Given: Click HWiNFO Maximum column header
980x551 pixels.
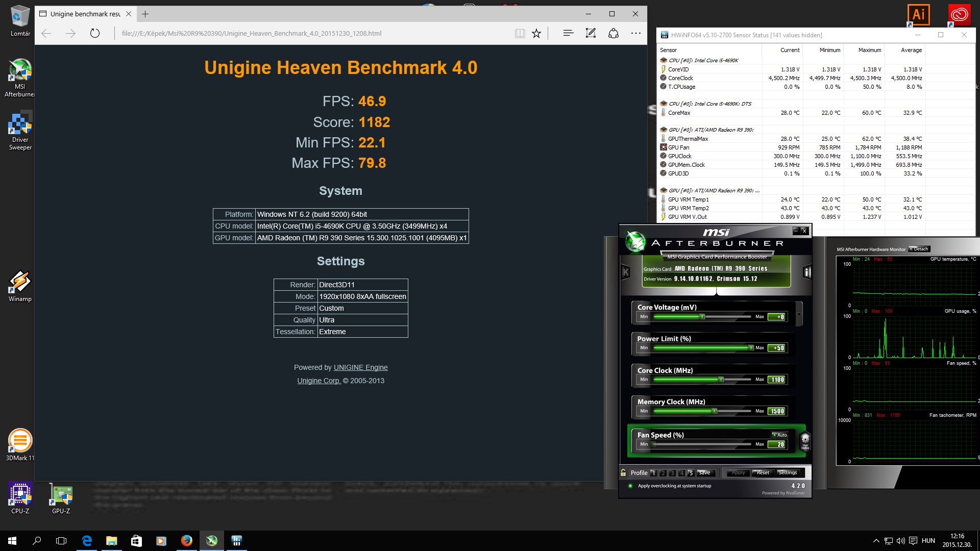Looking at the screenshot, I should click(864, 50).
